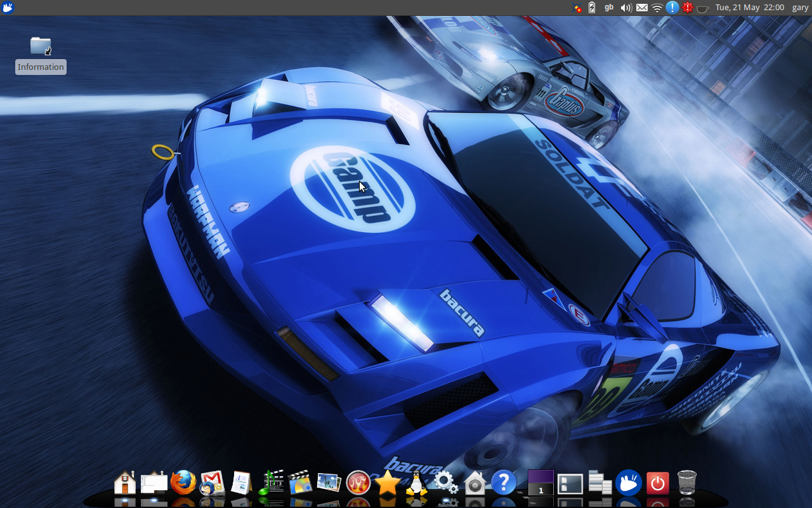Open the trash can in the dock
The height and width of the screenshot is (508, 812).
point(687,483)
